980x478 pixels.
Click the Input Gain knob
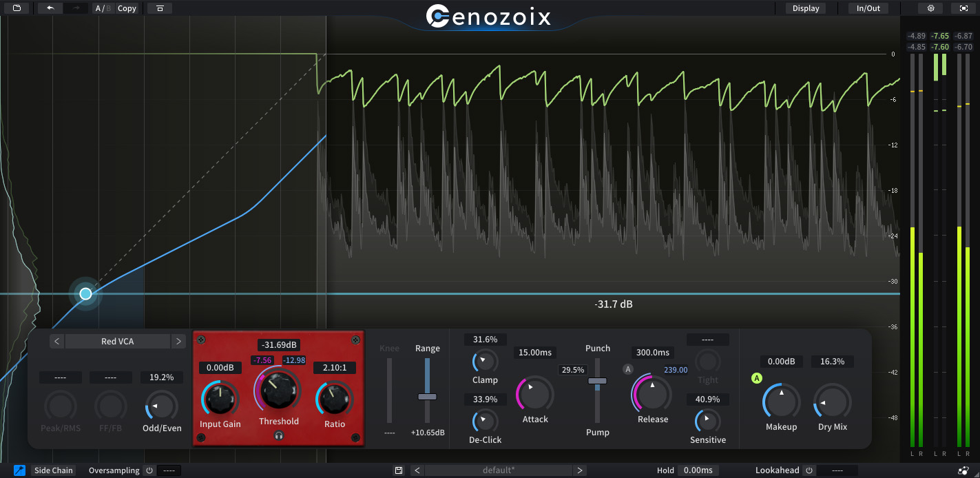[220, 399]
